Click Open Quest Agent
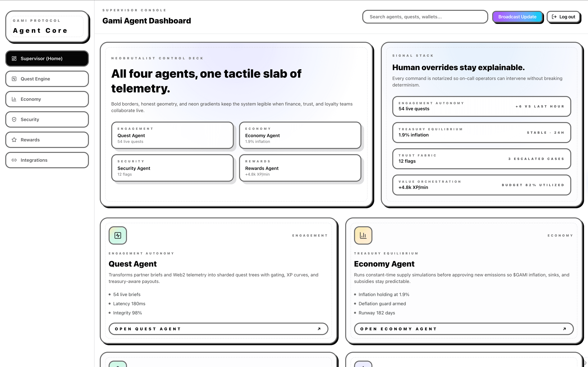 coord(218,329)
